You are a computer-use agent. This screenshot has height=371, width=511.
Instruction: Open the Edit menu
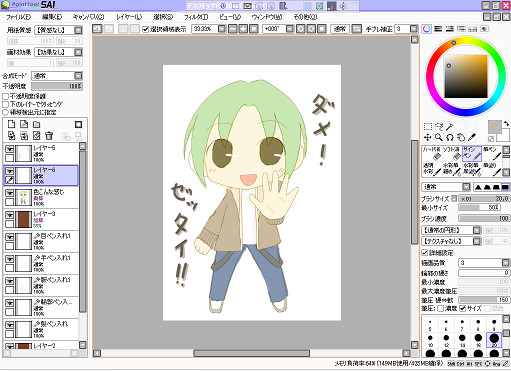[52, 17]
